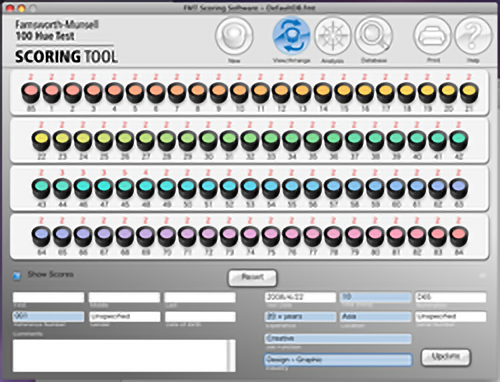The height and width of the screenshot is (382, 500).
Task: Select color cap number 85
Action: pos(31,93)
